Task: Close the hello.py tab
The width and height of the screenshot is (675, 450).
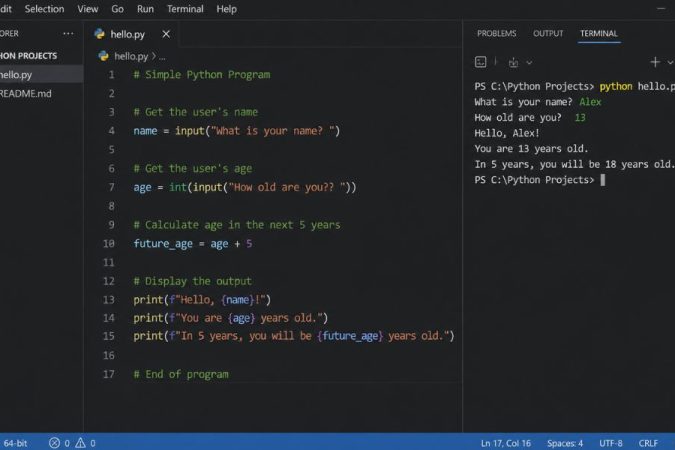Action: coord(166,34)
